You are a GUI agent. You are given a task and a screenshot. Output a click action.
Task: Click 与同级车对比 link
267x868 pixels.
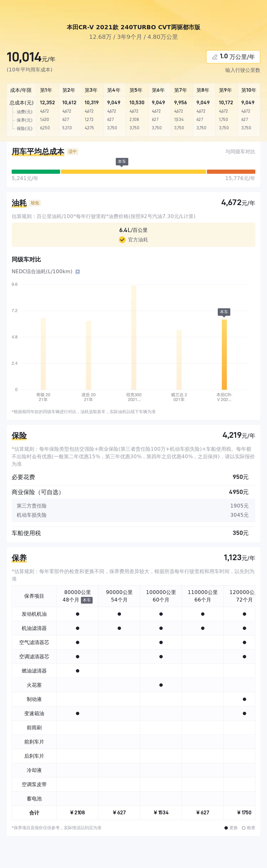pos(240,152)
